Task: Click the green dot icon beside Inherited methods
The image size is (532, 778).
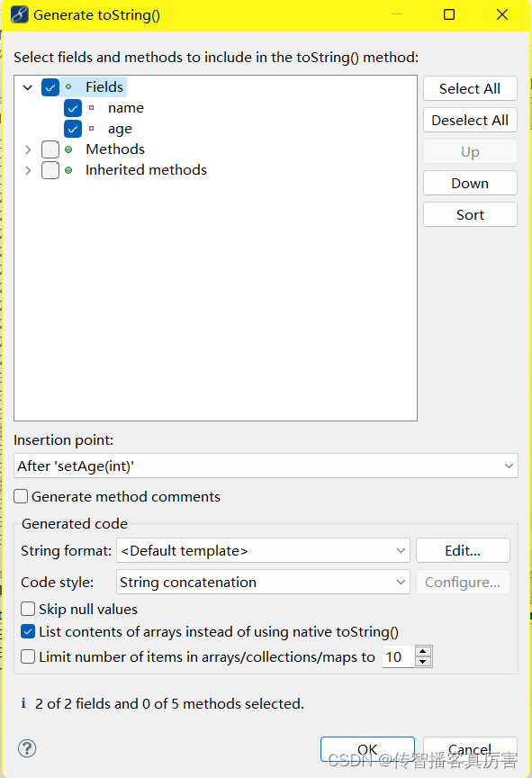Action: tap(68, 170)
